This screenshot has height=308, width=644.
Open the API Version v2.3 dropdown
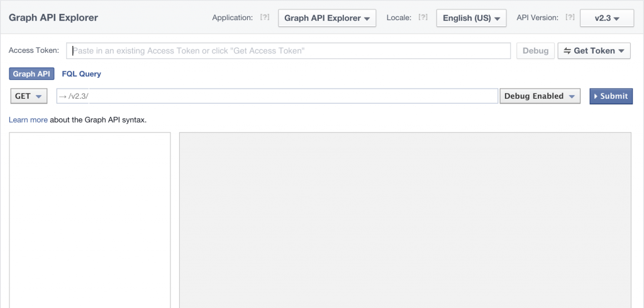[607, 18]
